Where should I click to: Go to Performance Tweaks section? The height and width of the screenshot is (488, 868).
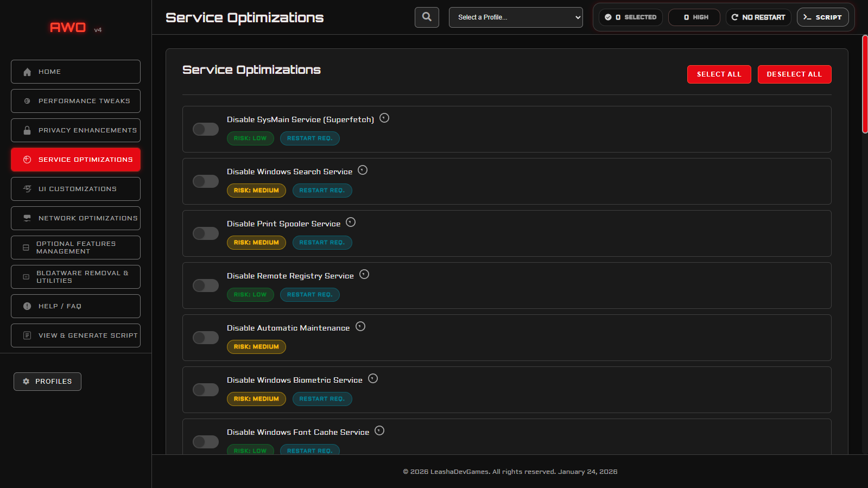coord(75,101)
